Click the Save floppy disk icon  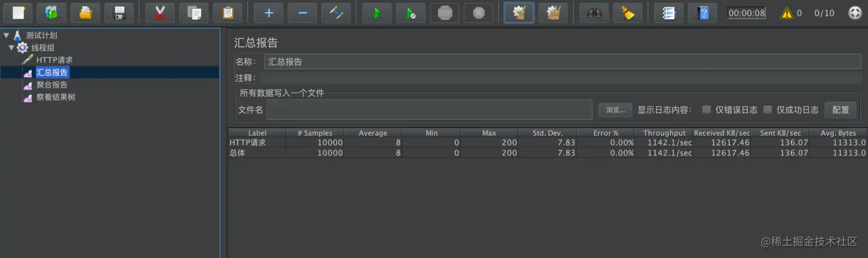point(119,13)
